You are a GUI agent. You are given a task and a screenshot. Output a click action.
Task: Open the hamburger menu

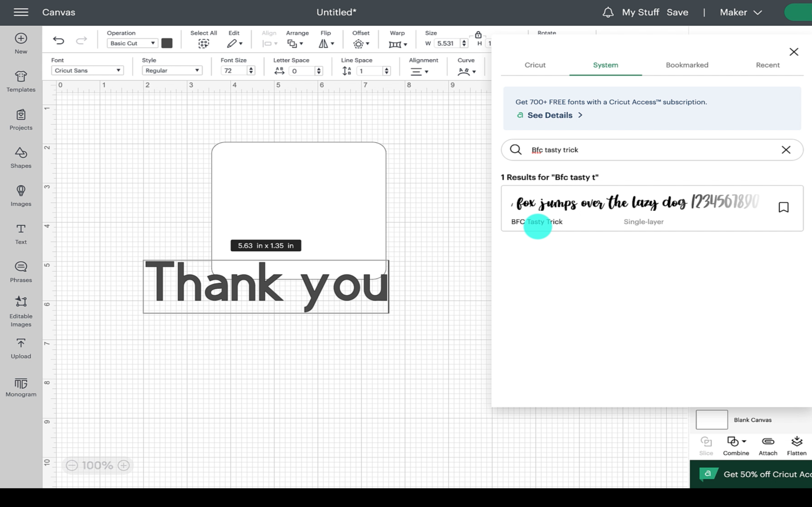(x=21, y=12)
